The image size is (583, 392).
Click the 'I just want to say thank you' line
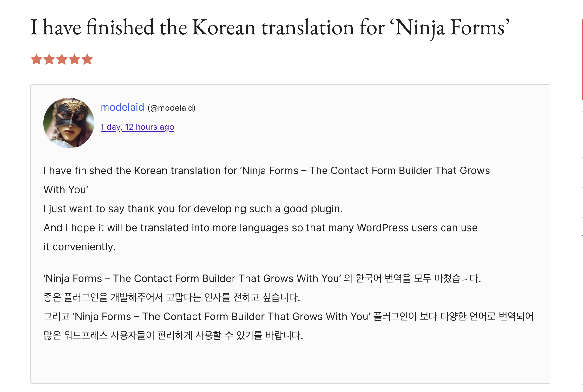pos(193,209)
